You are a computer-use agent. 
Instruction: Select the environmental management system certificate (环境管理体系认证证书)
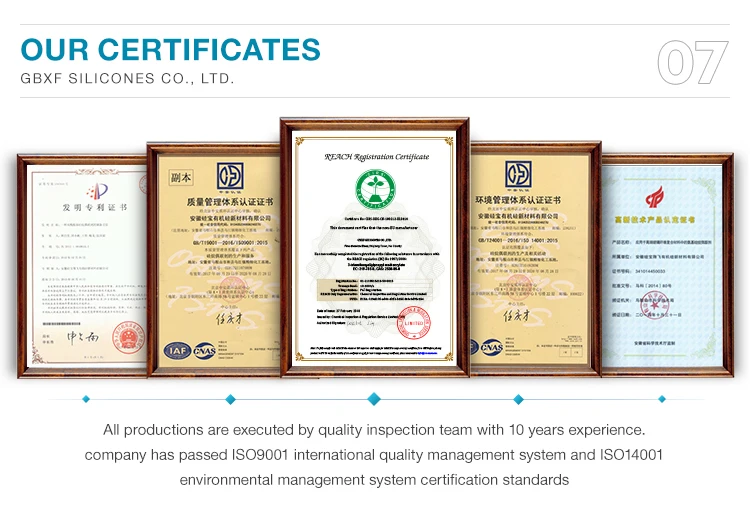[535, 259]
